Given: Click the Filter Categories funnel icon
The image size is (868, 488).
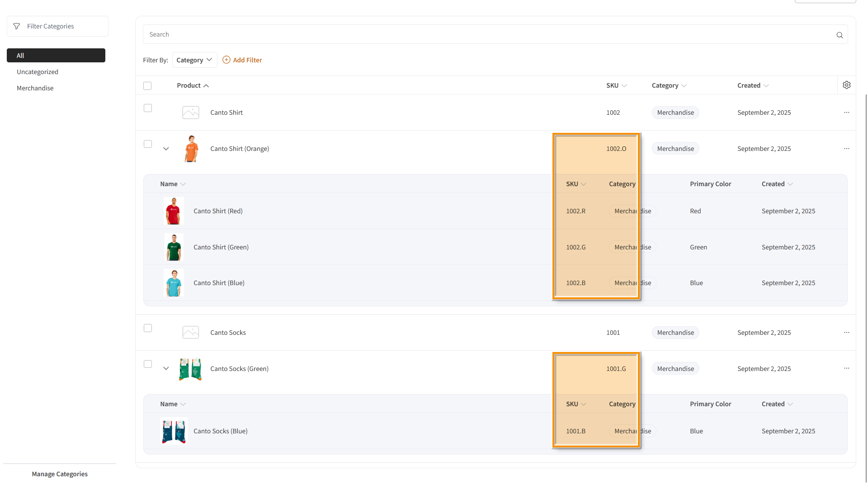Looking at the screenshot, I should coord(17,26).
